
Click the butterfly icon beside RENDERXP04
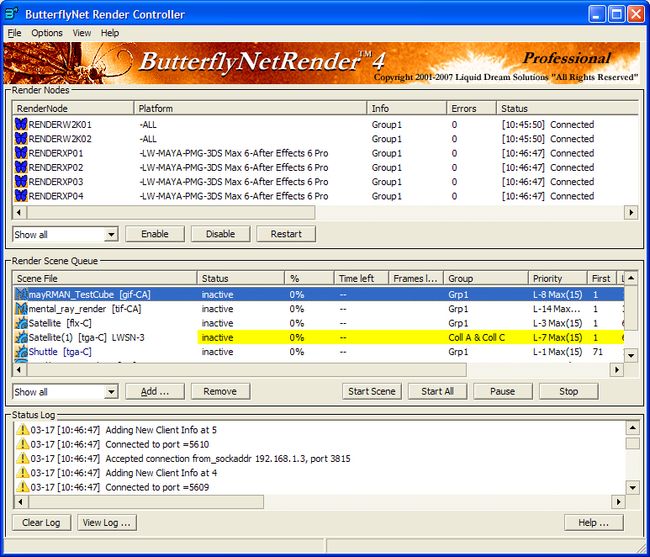coord(21,196)
